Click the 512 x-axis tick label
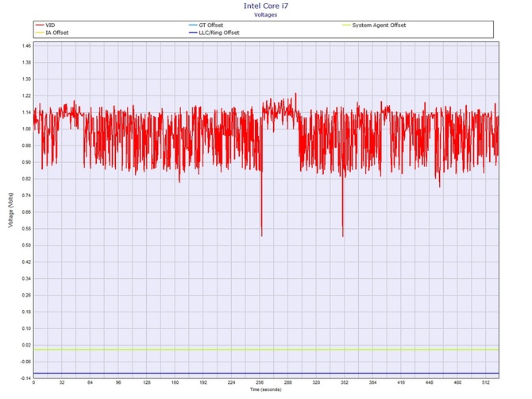 click(x=486, y=382)
